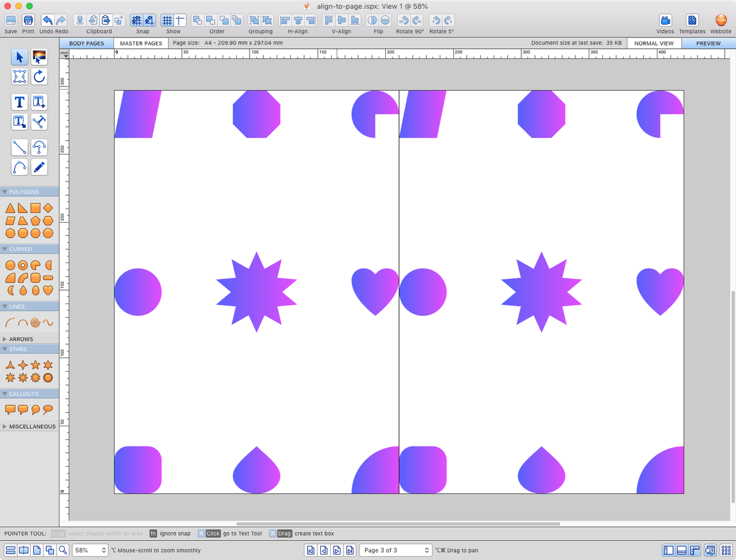Pick the straight Line tool
The height and width of the screenshot is (560, 736).
(19, 147)
